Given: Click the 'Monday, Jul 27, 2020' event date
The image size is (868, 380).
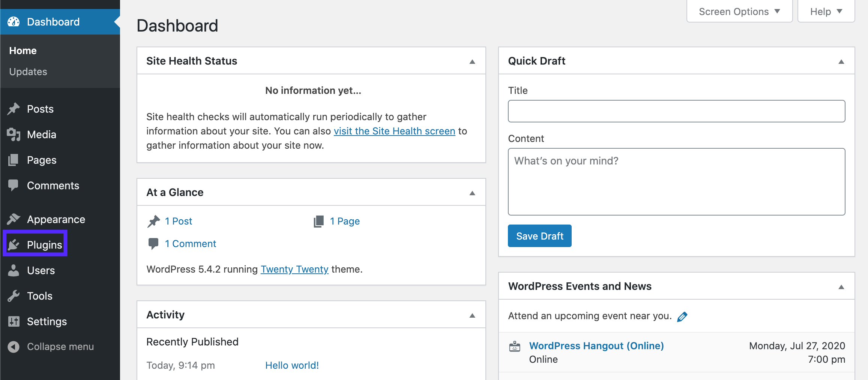Looking at the screenshot, I should [797, 346].
